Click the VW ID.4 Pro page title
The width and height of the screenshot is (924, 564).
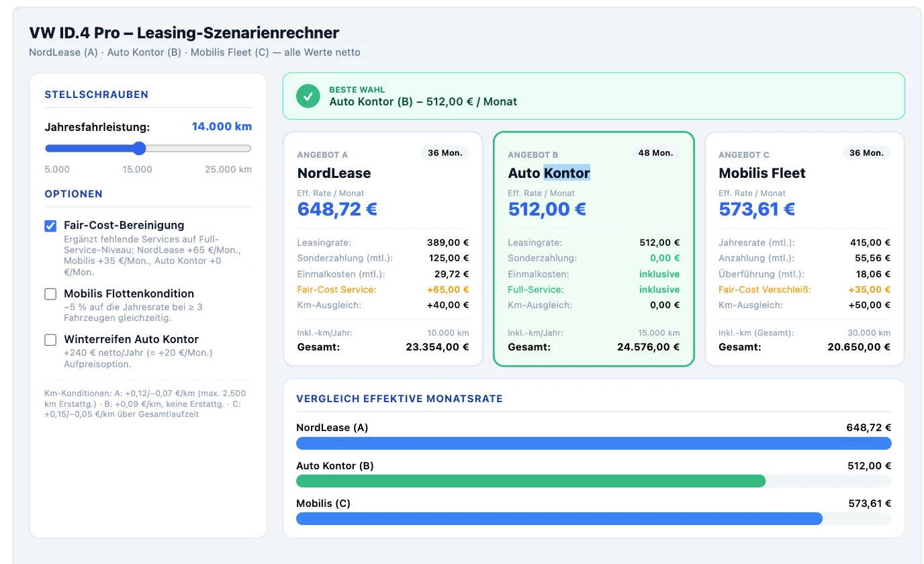[x=184, y=33]
